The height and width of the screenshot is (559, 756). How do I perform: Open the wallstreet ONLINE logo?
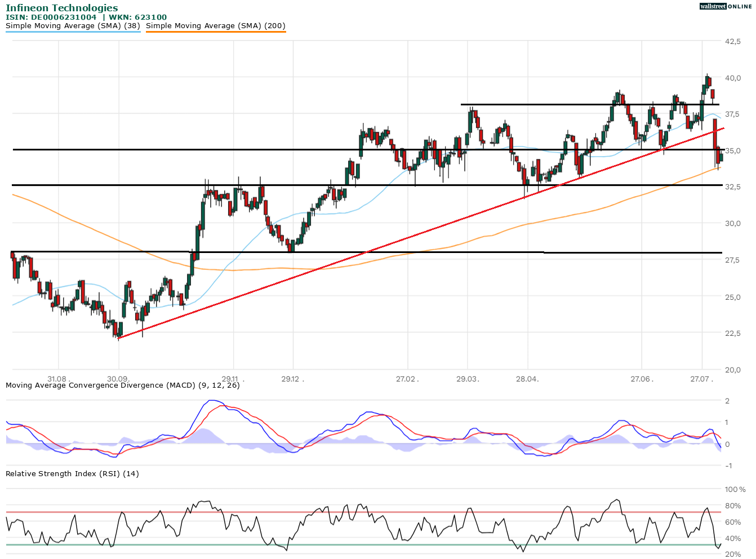coord(726,6)
